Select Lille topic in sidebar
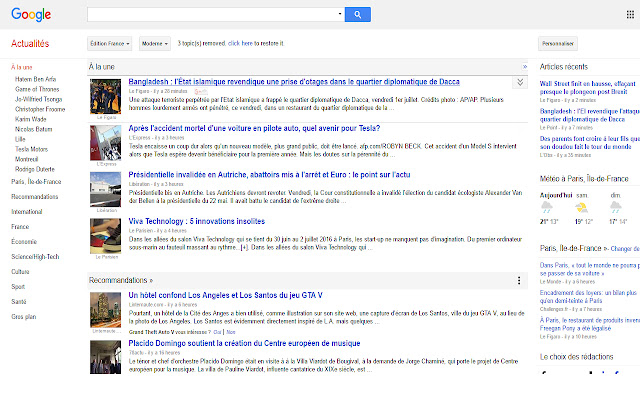Image resolution: width=640 pixels, height=400 pixels. [x=20, y=139]
